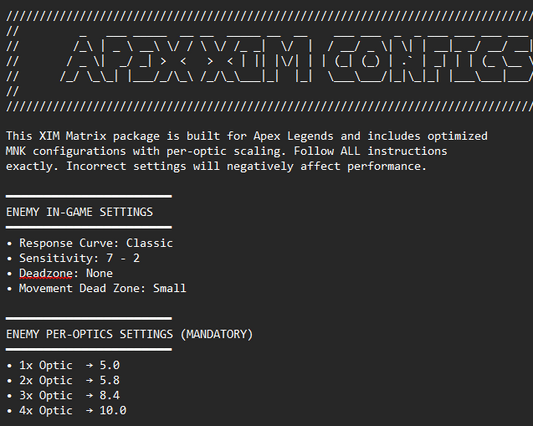Click the word 'None' after Deadzone
The width and height of the screenshot is (533, 426).
coord(99,273)
